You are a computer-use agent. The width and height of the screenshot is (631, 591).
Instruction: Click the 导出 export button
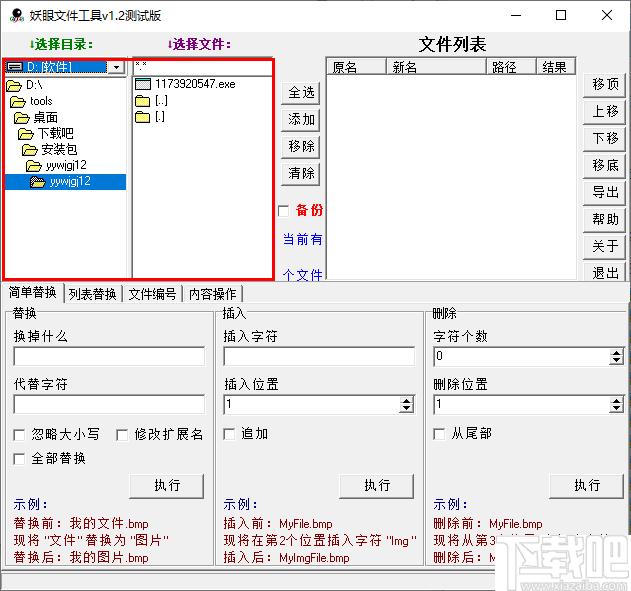pyautogui.click(x=604, y=192)
